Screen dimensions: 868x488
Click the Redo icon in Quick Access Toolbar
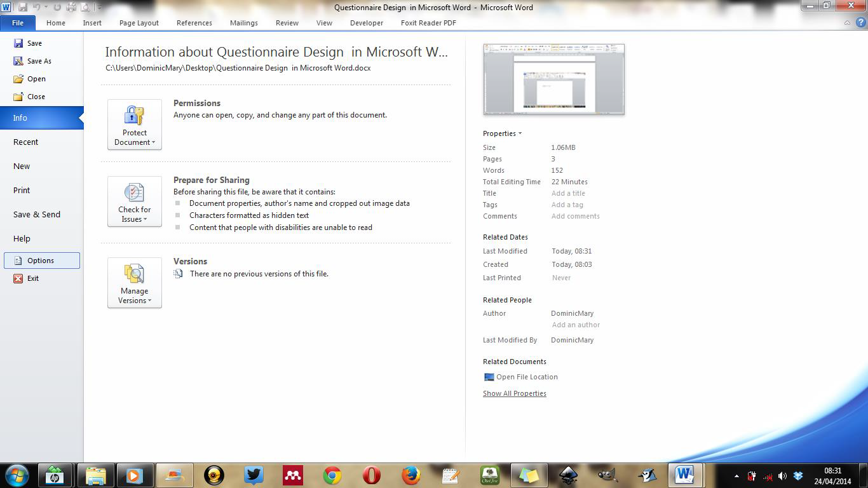tap(58, 7)
